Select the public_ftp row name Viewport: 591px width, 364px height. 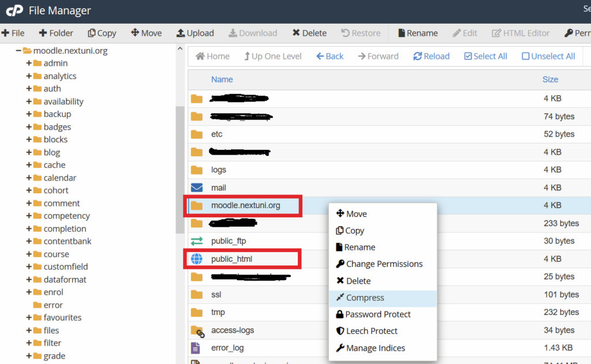pyautogui.click(x=229, y=241)
